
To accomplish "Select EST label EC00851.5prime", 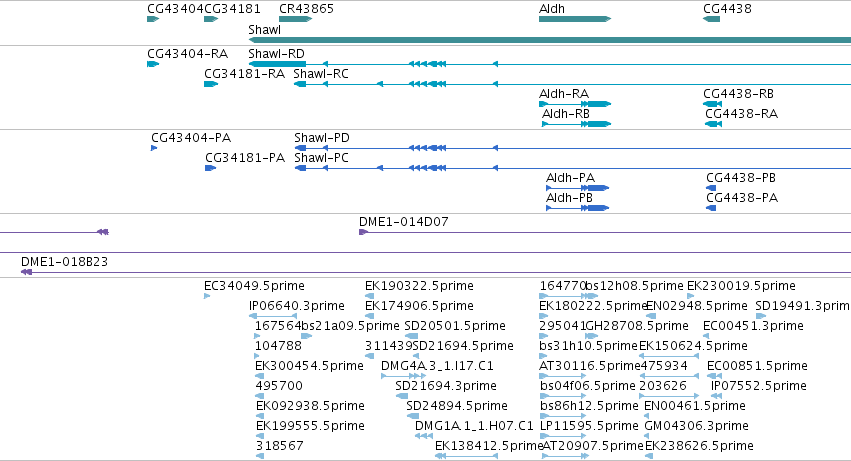I will 757,367.
